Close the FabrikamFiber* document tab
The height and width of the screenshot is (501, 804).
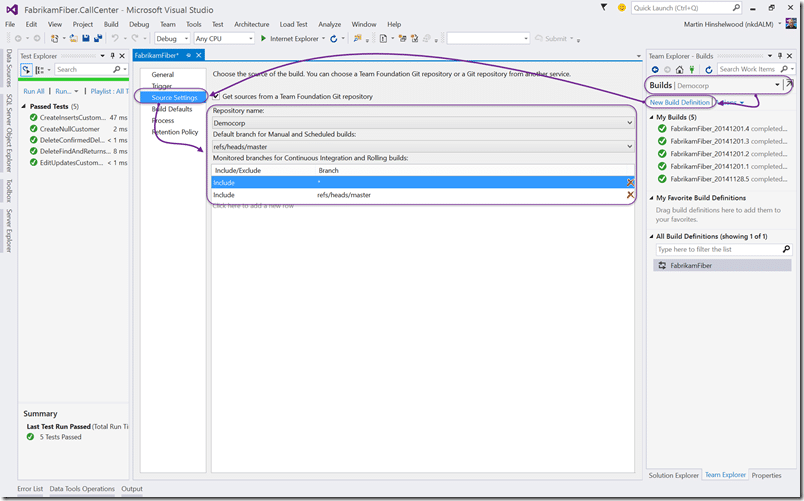[x=199, y=55]
